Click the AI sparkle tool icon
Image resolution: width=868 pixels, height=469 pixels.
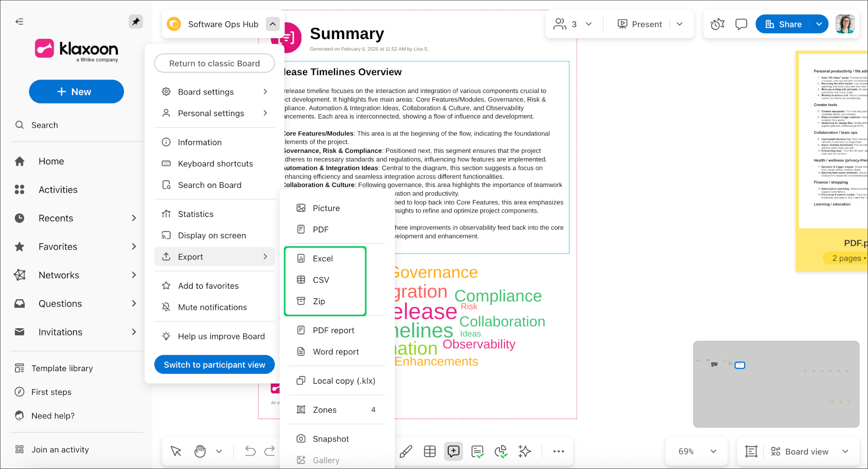(524, 451)
